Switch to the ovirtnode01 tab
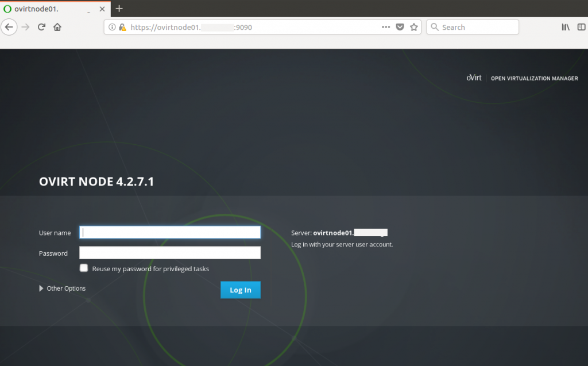 pyautogui.click(x=55, y=9)
